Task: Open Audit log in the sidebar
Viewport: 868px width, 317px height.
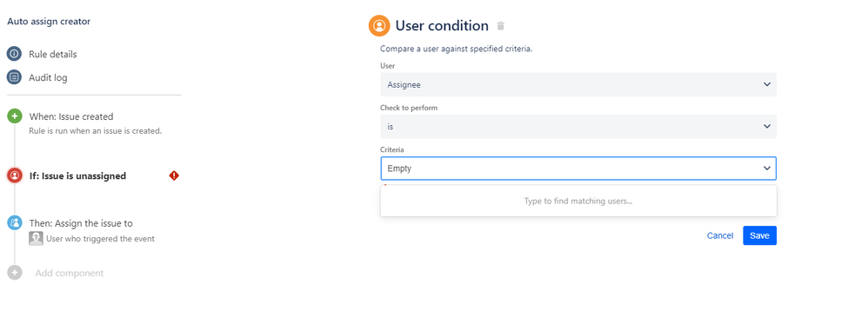Action: pyautogui.click(x=48, y=77)
